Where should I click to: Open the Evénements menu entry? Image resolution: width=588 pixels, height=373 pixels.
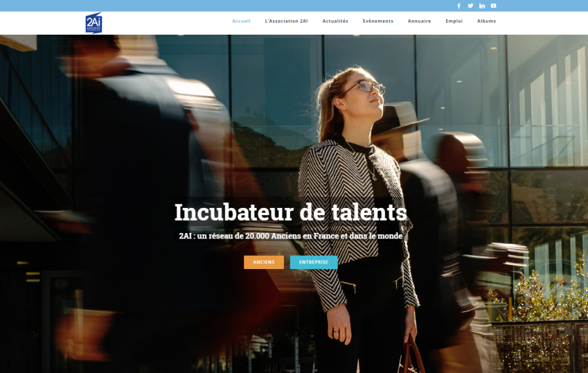point(378,21)
